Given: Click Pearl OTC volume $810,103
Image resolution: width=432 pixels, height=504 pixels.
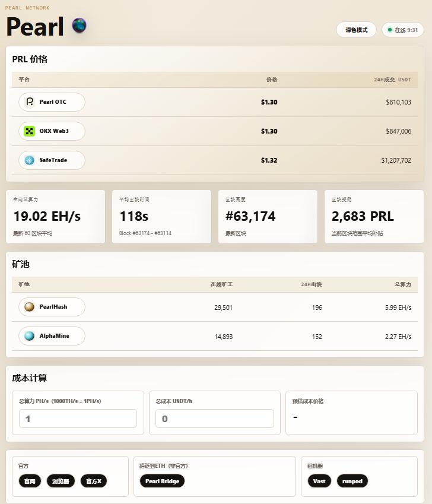Looking at the screenshot, I should (x=398, y=102).
